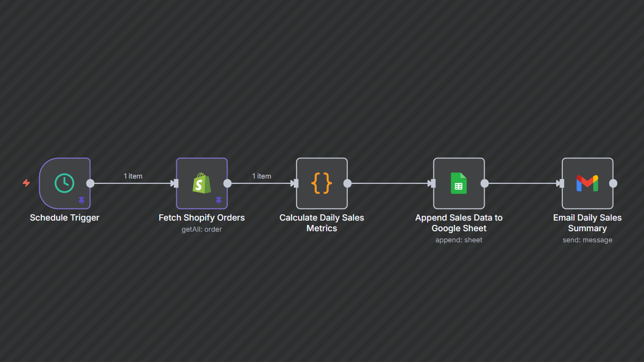Click "1 item" label after Schedule Trigger
The width and height of the screenshot is (644, 362).
133,176
